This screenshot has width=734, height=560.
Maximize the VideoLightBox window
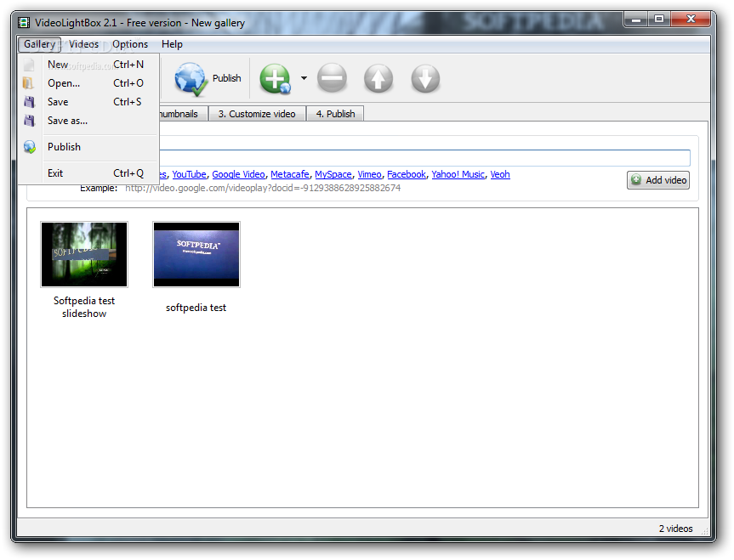pos(659,20)
